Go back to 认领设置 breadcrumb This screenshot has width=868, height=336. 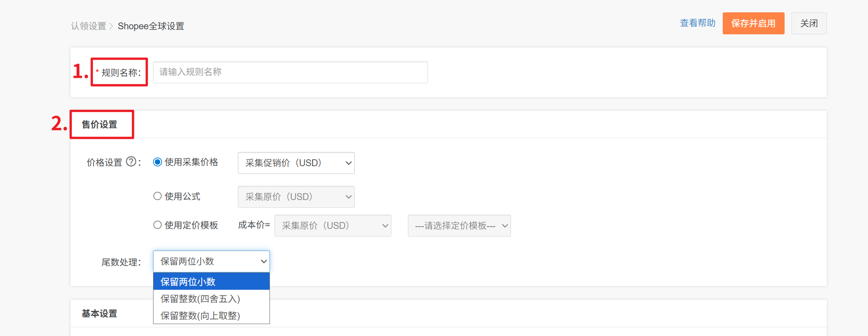pos(88,26)
